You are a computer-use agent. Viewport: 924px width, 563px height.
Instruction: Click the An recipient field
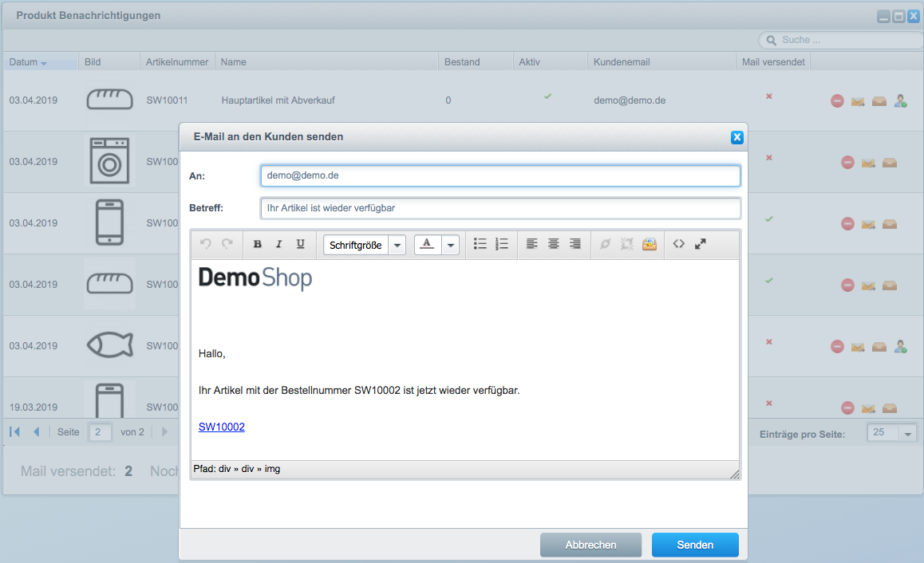coord(500,175)
